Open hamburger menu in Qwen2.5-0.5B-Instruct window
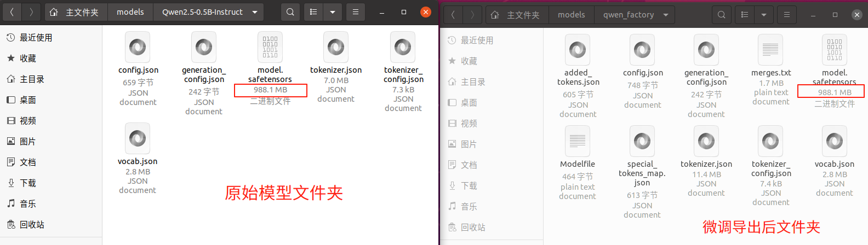The width and height of the screenshot is (868, 245). point(356,12)
